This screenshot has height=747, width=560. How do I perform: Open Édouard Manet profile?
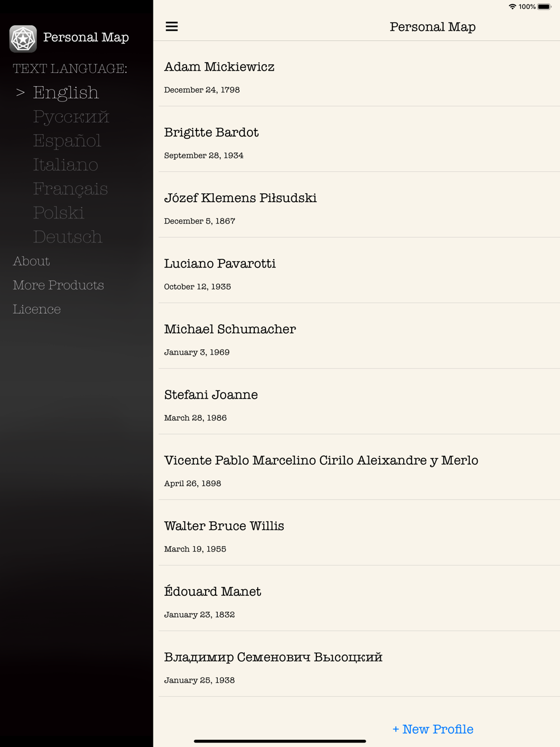[359, 598]
